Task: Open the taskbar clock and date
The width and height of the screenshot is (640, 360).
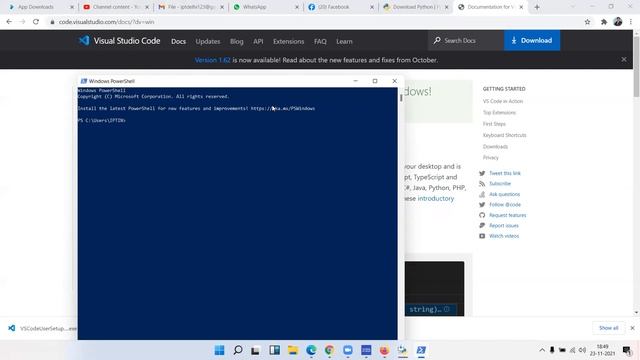Action: pyautogui.click(x=602, y=350)
